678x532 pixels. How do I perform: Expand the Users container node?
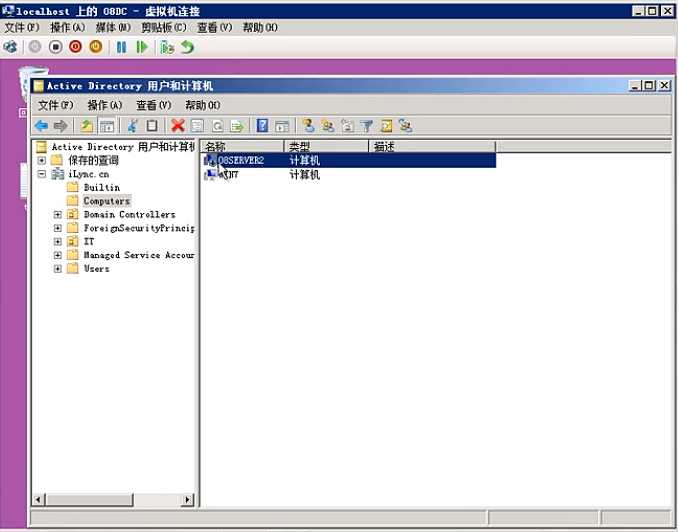58,269
